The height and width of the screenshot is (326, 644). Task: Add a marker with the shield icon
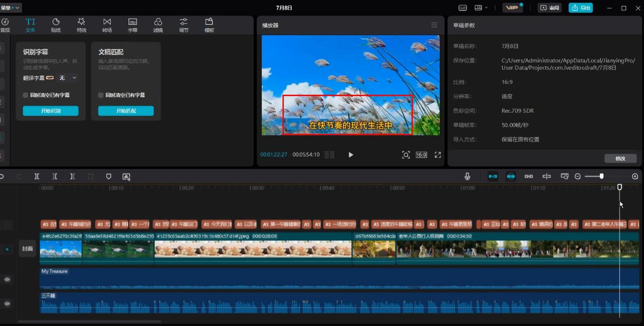[109, 176]
